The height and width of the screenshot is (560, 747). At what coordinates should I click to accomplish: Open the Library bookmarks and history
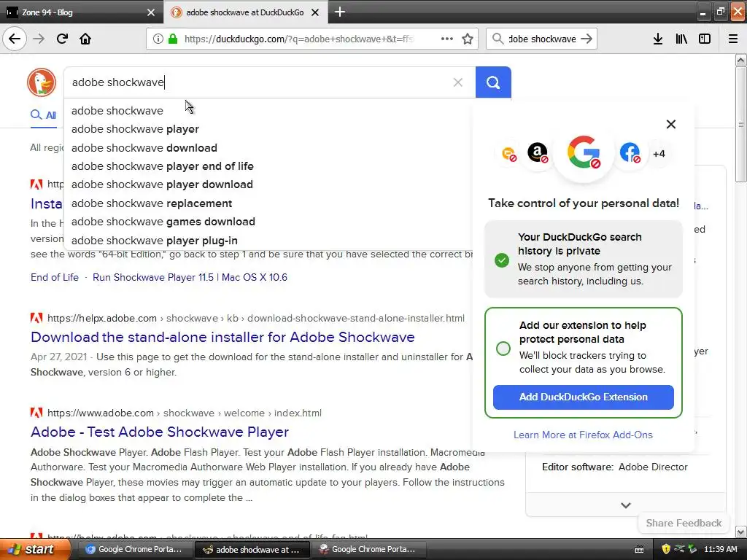[x=681, y=39]
